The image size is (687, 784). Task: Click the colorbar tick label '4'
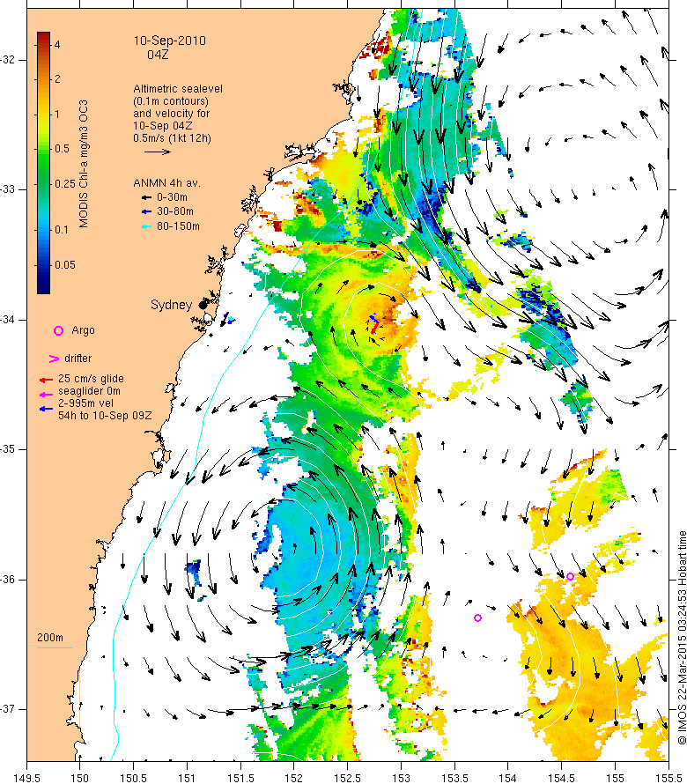click(x=57, y=45)
